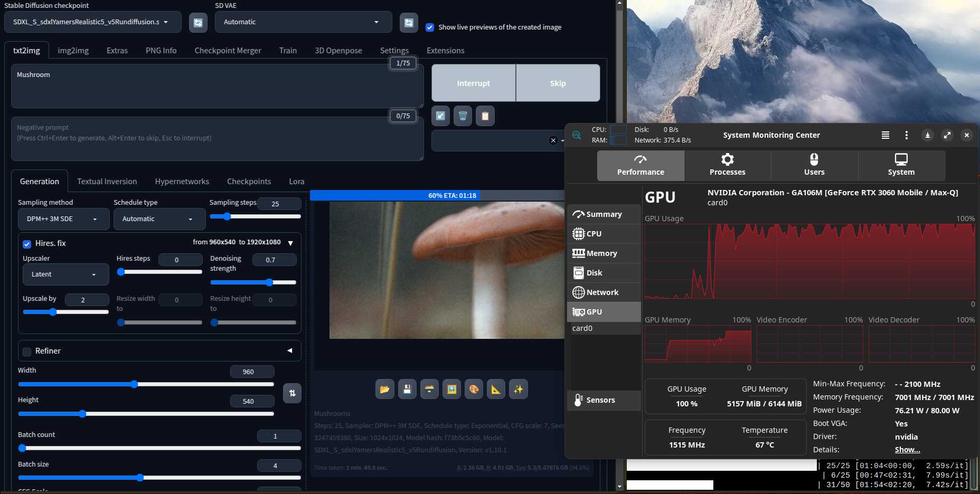Open the Settings tab
This screenshot has width=980, height=494.
tap(394, 51)
